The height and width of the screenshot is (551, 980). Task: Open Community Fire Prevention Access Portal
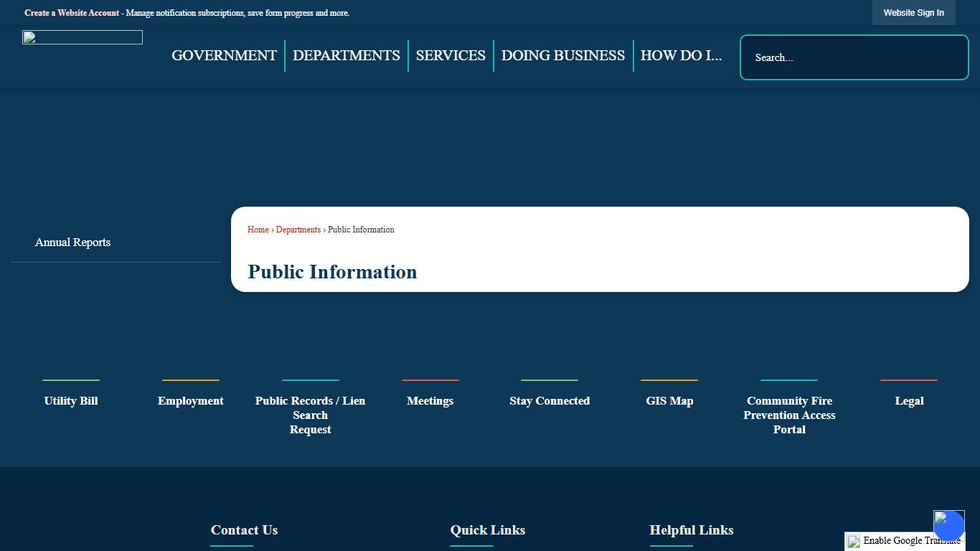789,415
